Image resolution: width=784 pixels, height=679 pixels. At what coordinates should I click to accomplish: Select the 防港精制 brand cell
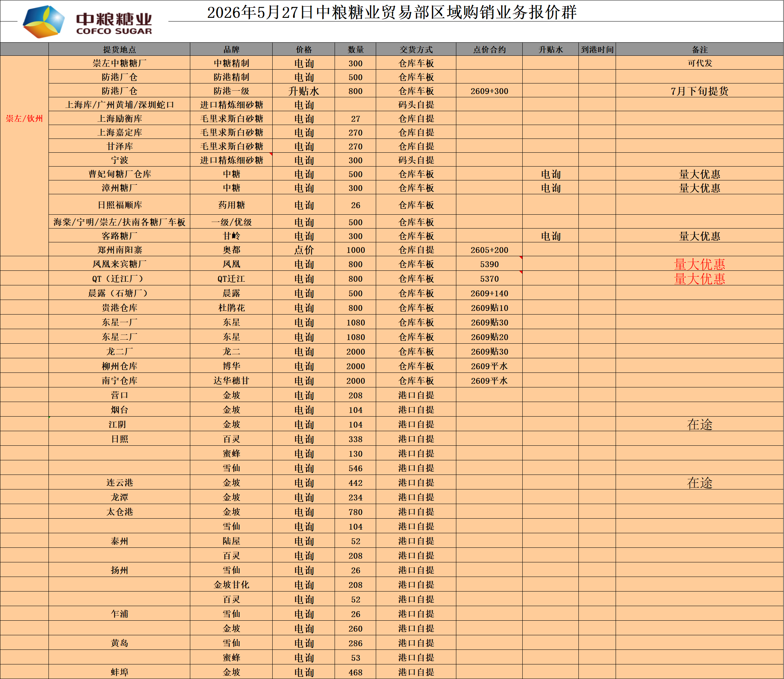click(x=231, y=77)
